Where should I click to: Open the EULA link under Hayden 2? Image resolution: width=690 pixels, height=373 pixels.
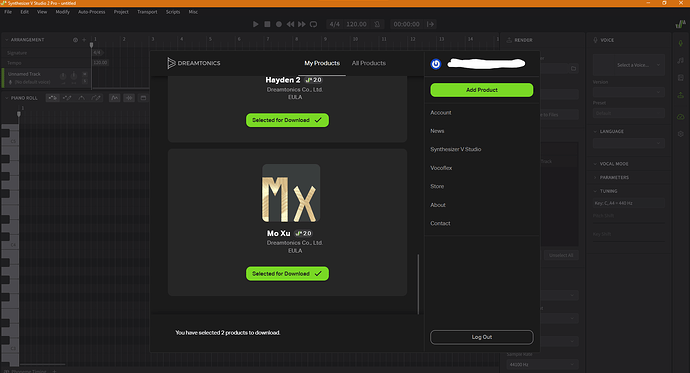point(295,97)
